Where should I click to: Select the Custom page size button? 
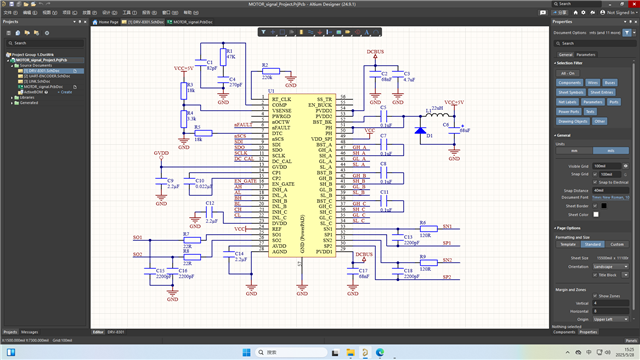pos(617,244)
